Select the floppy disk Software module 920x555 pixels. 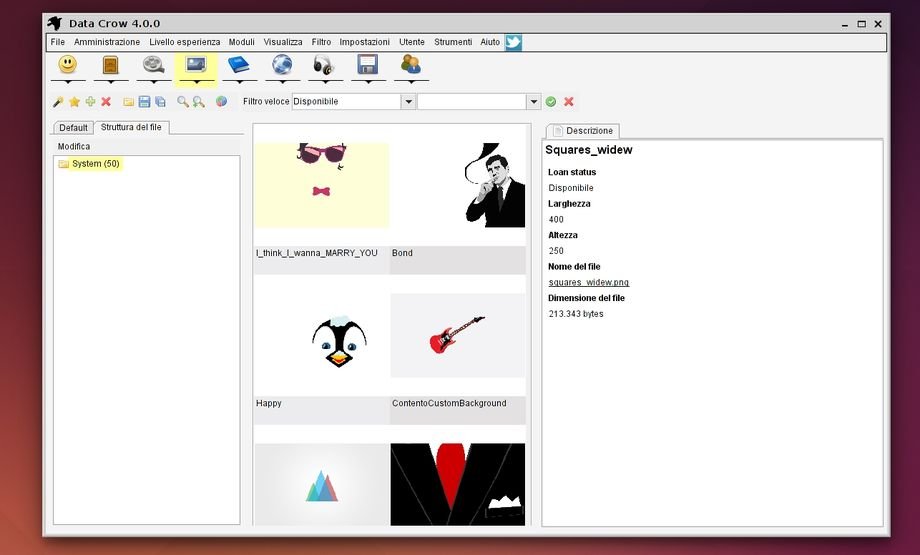tap(367, 65)
